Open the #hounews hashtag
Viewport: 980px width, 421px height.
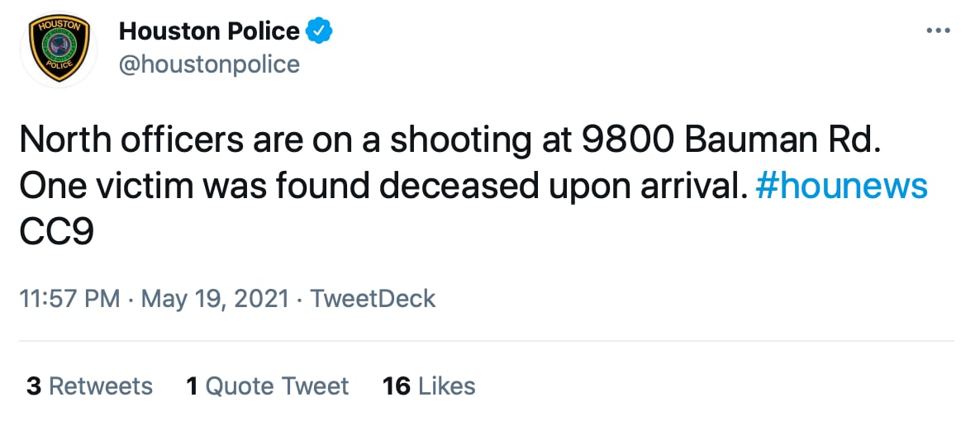pos(842,187)
